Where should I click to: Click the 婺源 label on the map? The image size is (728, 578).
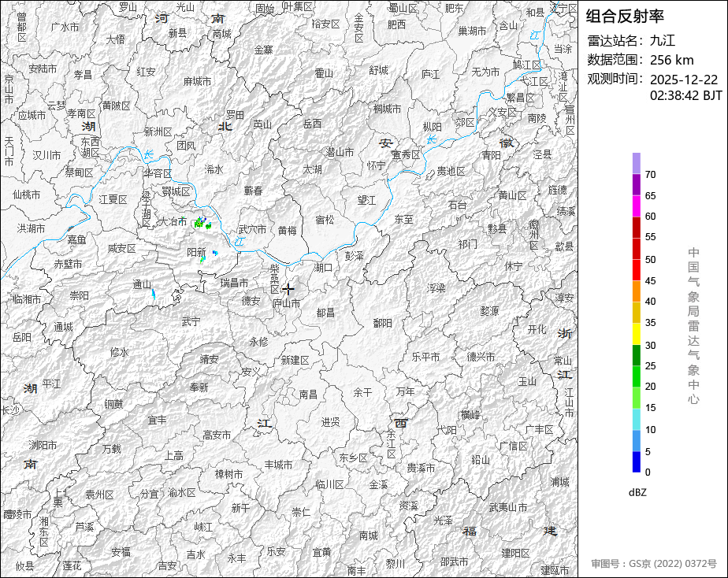489,310
